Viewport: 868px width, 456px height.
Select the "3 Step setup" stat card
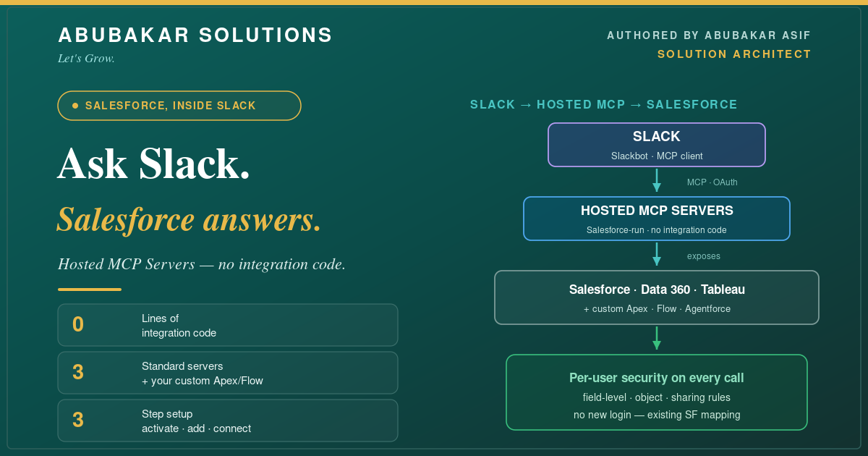(x=228, y=421)
